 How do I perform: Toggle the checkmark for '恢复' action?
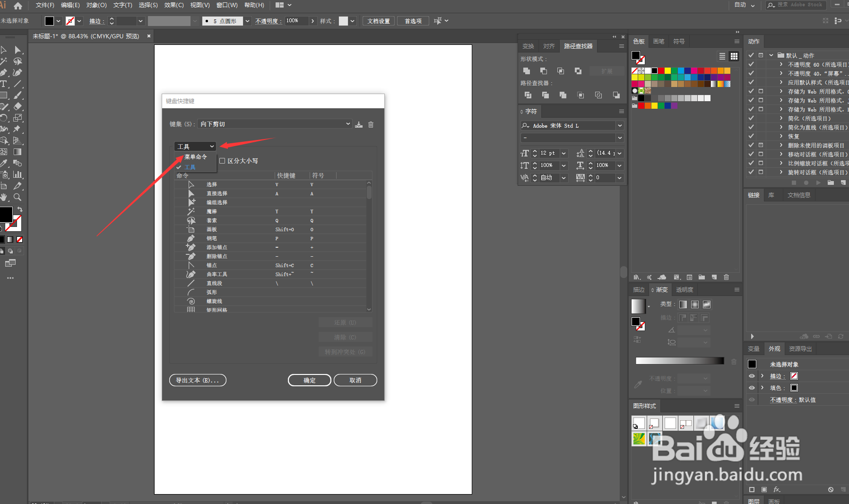(751, 136)
